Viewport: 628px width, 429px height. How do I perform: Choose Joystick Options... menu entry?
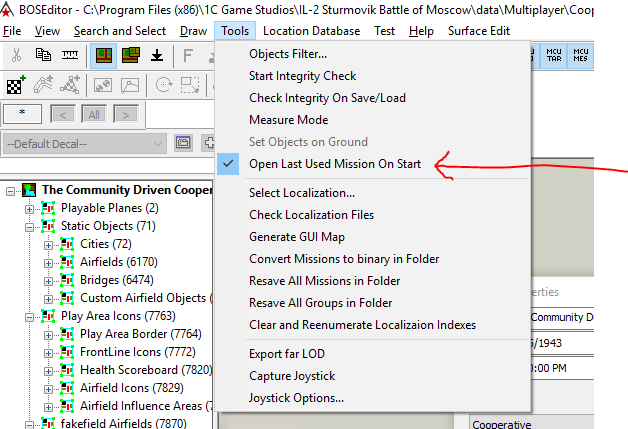296,398
